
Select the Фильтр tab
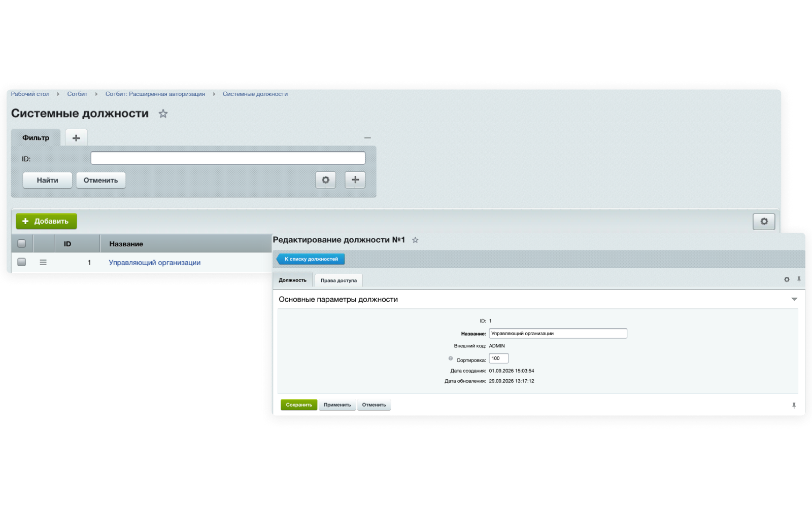click(36, 138)
